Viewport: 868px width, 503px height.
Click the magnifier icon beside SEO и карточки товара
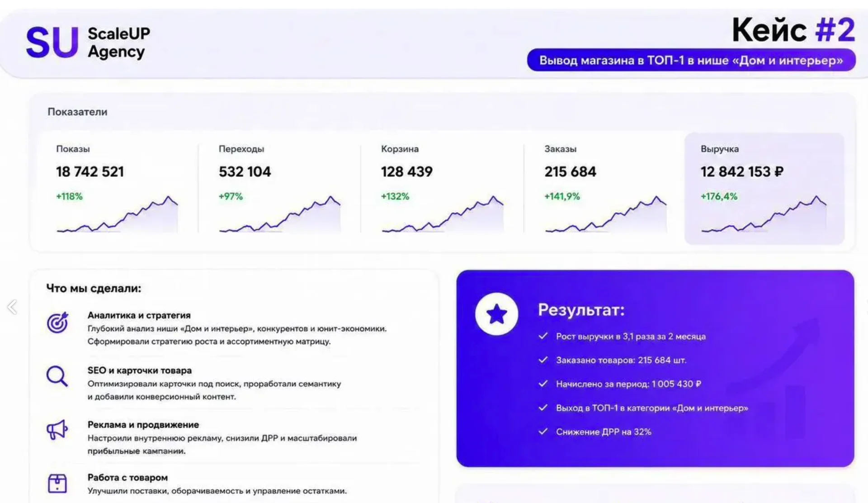tap(57, 376)
